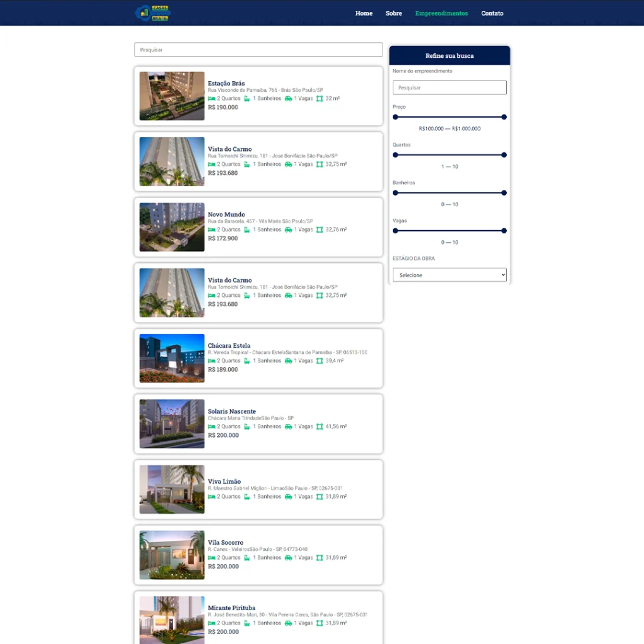Click the Vagas slider right handle
Viewport: 644px width, 644px height.
click(x=504, y=231)
